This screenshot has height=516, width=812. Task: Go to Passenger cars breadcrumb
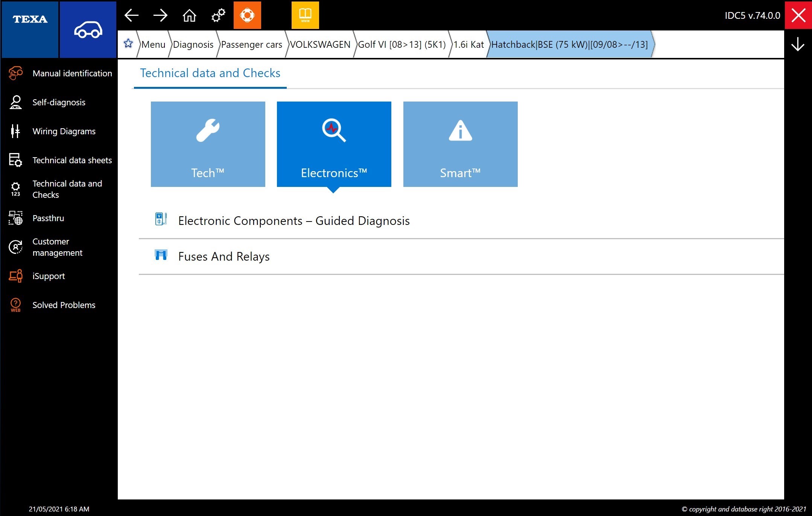click(252, 44)
